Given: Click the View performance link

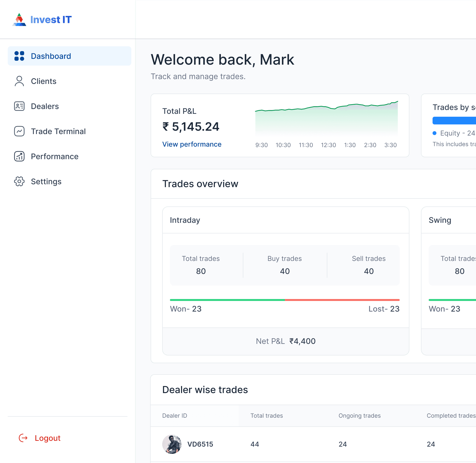Looking at the screenshot, I should coord(192,144).
